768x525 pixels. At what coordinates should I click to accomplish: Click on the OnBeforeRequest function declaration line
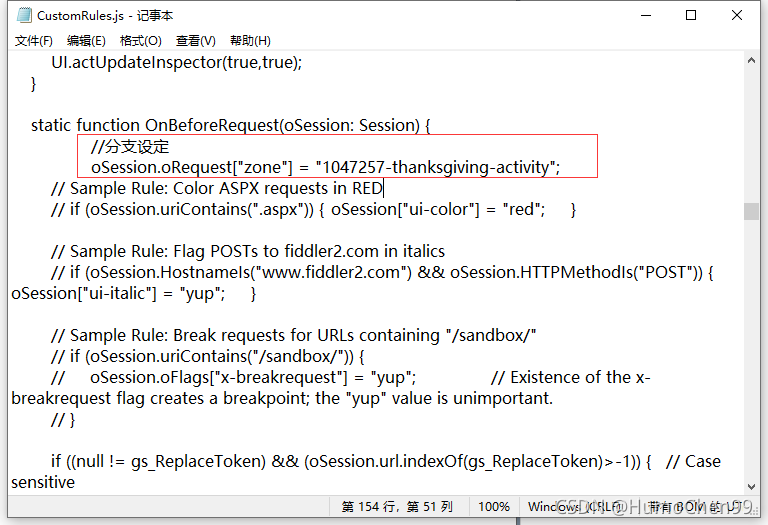click(230, 125)
